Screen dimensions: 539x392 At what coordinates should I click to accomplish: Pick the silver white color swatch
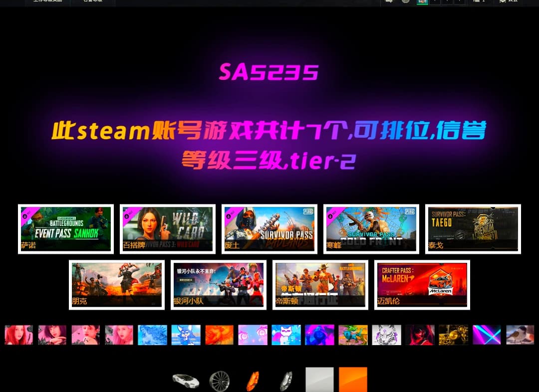click(319, 380)
